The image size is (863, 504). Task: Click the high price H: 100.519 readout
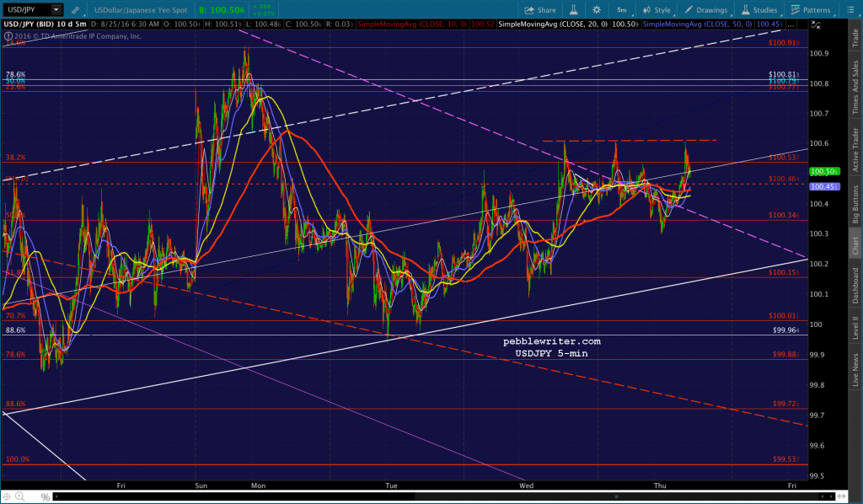222,24
